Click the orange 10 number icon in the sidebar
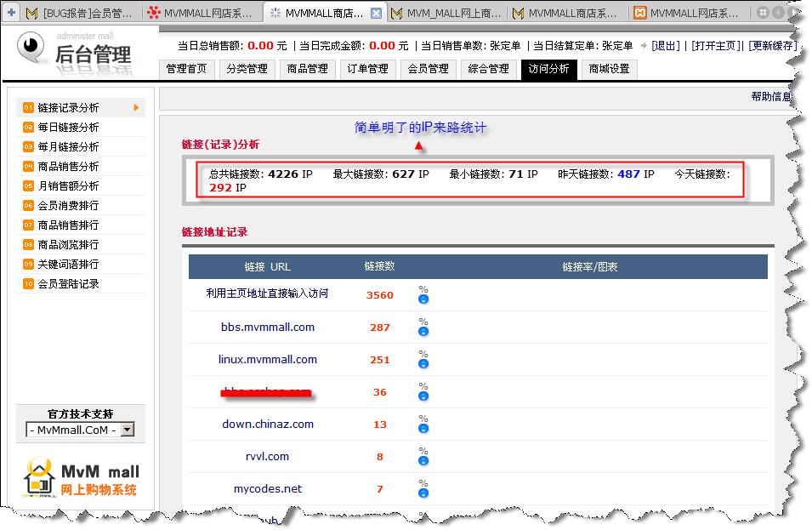This screenshot has height=530, width=812. click(x=28, y=284)
